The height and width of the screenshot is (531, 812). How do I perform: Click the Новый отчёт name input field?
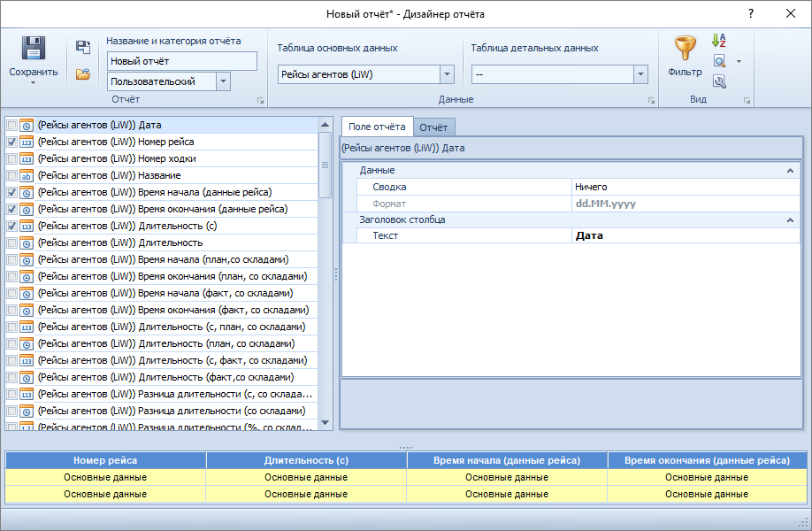point(181,61)
